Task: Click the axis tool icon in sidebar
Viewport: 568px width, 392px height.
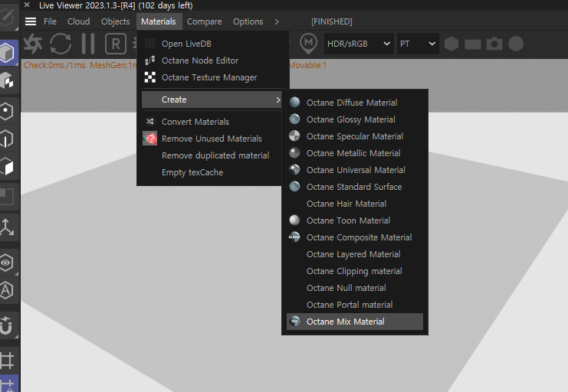Action: pos(7,227)
